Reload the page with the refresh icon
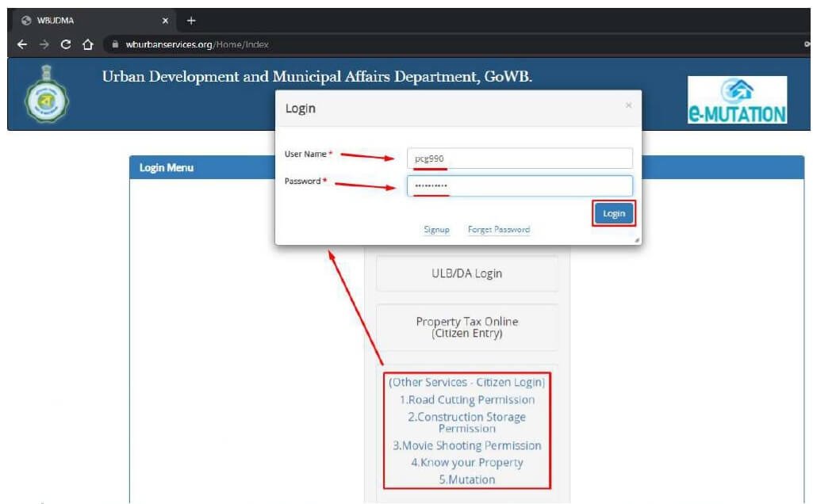Image resolution: width=813 pixels, height=504 pixels. click(66, 44)
